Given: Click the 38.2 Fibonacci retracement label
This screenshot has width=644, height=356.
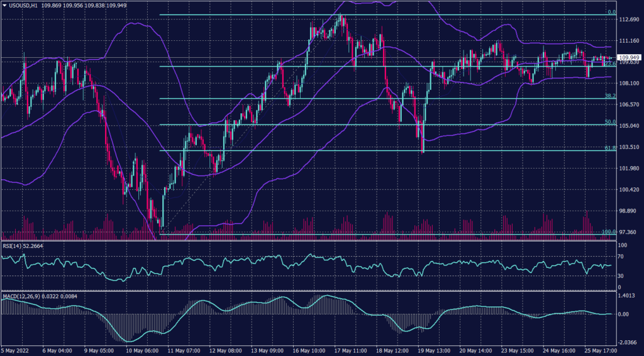Looking at the screenshot, I should click(609, 96).
